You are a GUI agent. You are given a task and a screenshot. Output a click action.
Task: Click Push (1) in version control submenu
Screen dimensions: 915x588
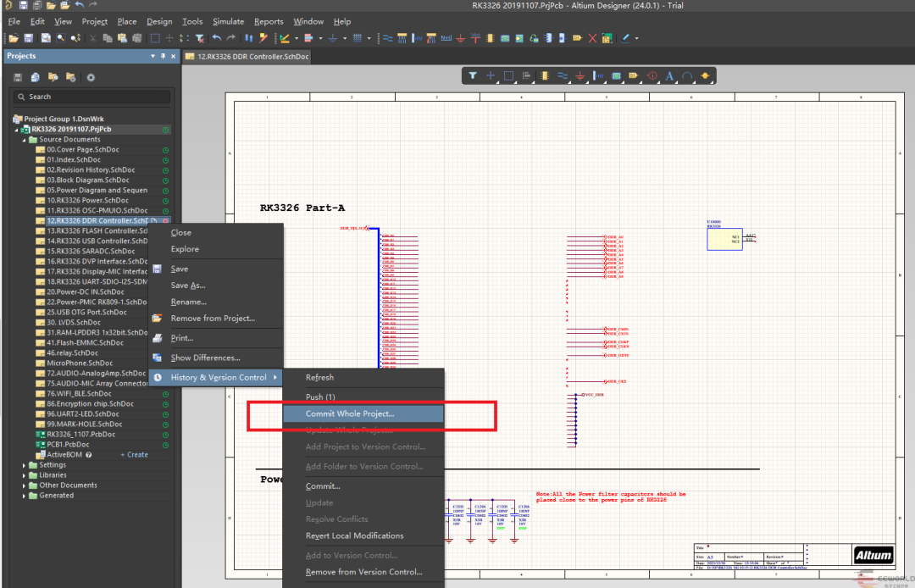(320, 397)
